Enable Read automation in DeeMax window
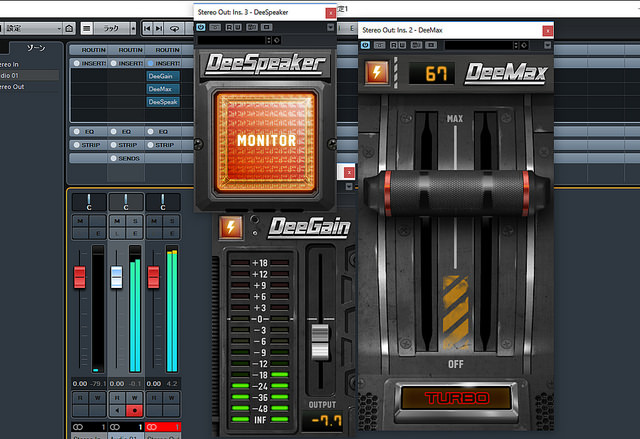 393,45
